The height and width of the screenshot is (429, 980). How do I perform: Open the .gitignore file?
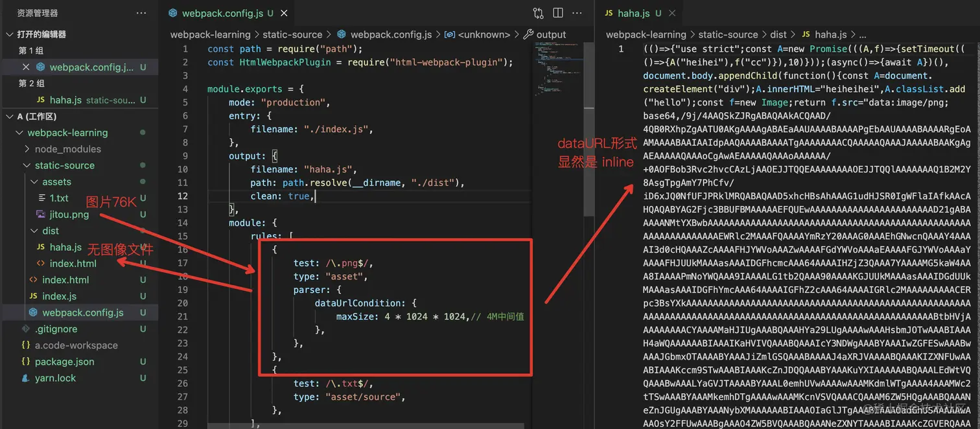tap(56, 329)
